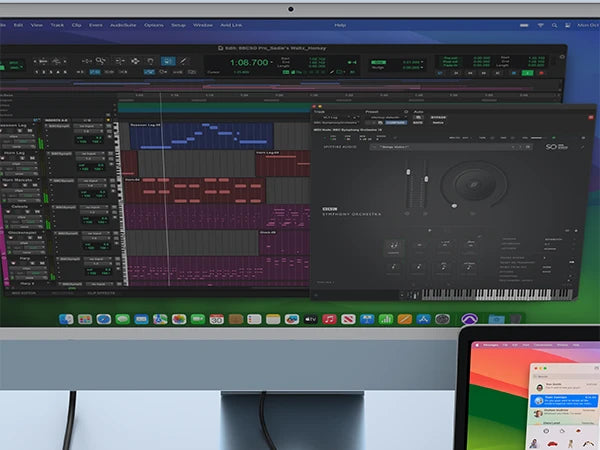Open the Main Counter format dropdown arrow
Screen dimensions: 600x450
[x=272, y=62]
